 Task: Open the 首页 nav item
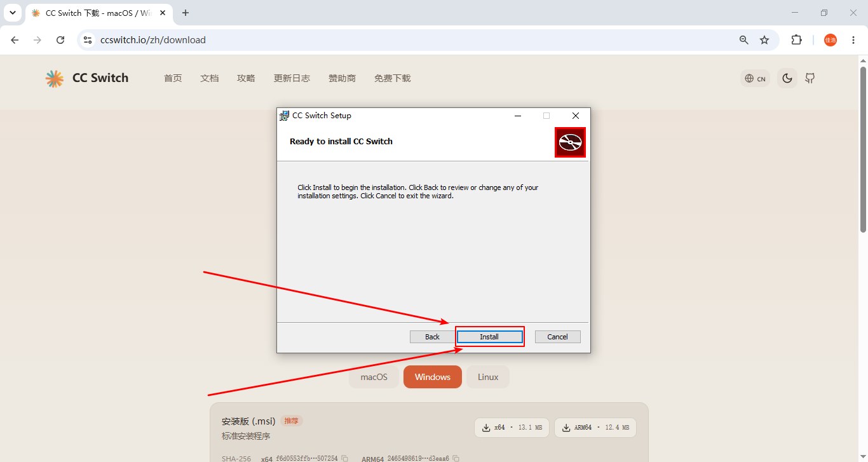point(173,78)
